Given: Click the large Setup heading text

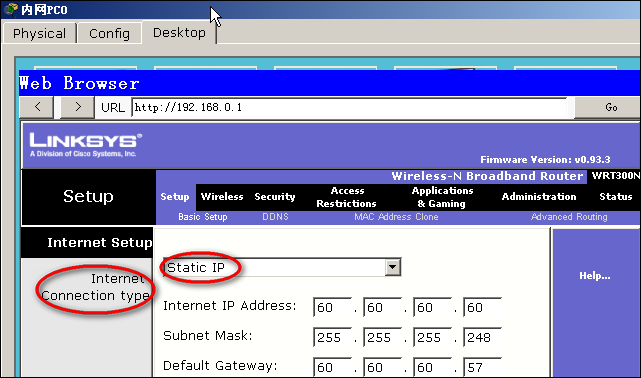Looking at the screenshot, I should pos(88,197).
